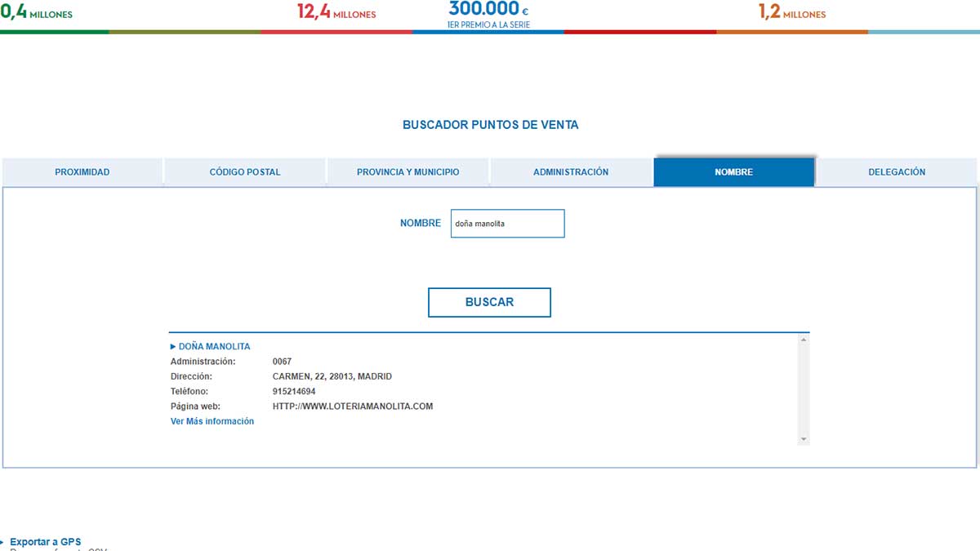Click the scroll down arrow in results list
This screenshot has height=551, width=980.
pos(804,439)
